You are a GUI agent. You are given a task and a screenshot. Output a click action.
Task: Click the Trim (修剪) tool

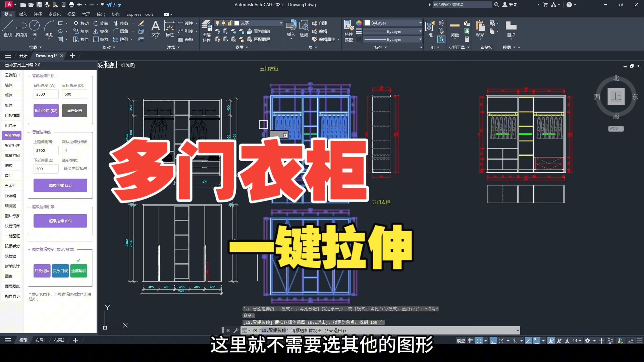coord(121,23)
